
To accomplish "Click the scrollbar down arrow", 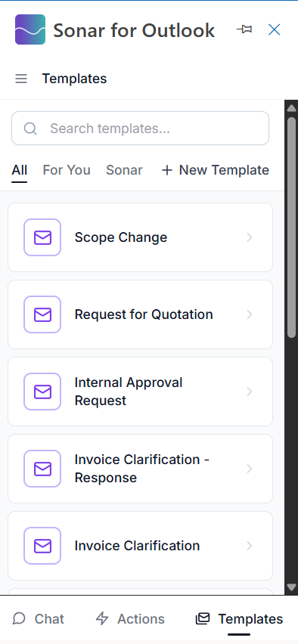I will pos(291,587).
